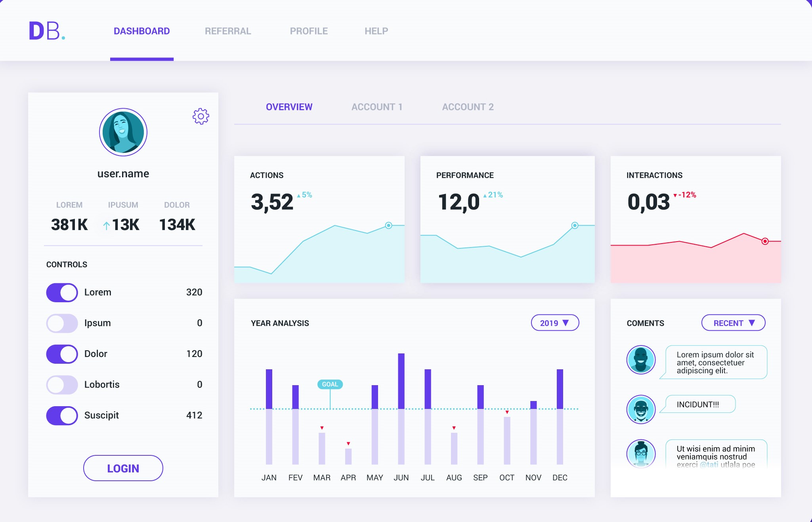Open the 2019 year dropdown
The width and height of the screenshot is (812, 522).
pos(555,323)
